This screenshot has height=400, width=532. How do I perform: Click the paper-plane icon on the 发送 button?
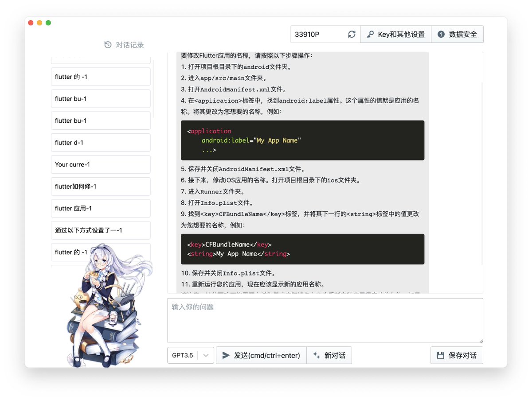226,355
